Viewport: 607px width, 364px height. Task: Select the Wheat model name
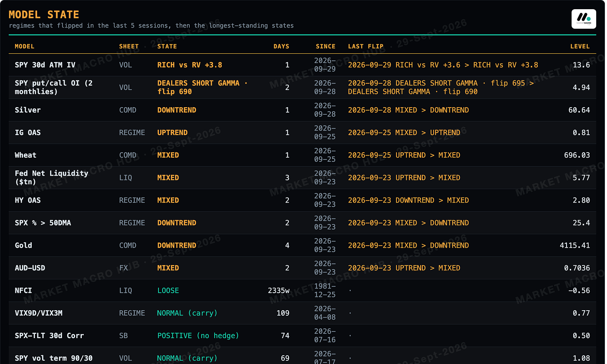coord(25,155)
